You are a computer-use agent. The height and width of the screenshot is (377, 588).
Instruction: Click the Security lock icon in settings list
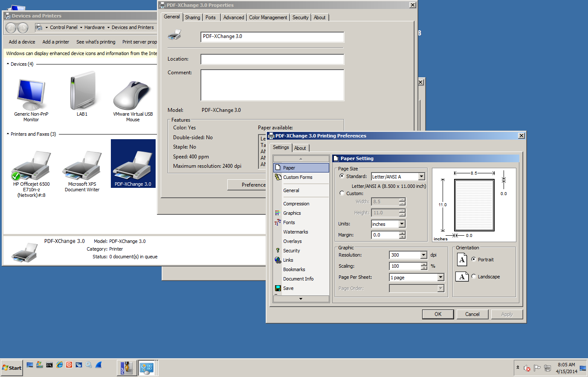click(278, 250)
